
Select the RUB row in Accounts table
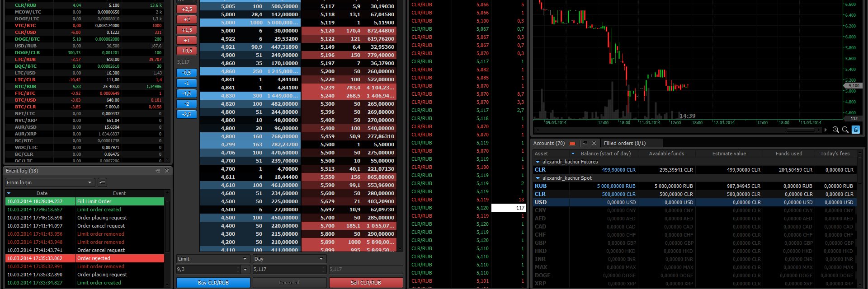(694, 186)
